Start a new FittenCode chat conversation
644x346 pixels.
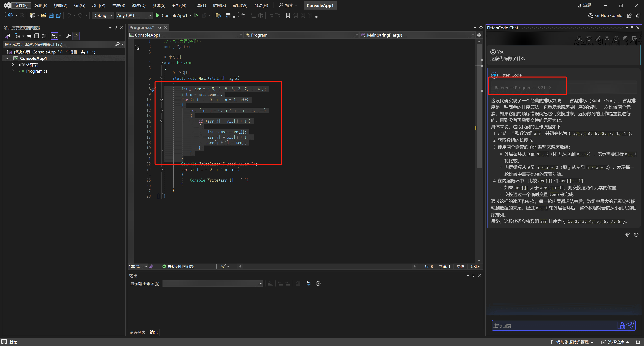[580, 38]
